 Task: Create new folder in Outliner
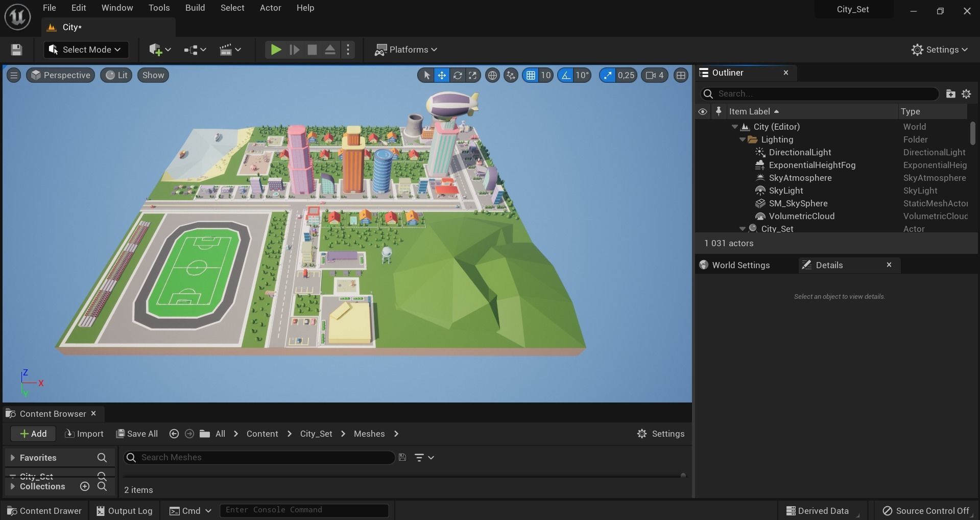(x=950, y=93)
